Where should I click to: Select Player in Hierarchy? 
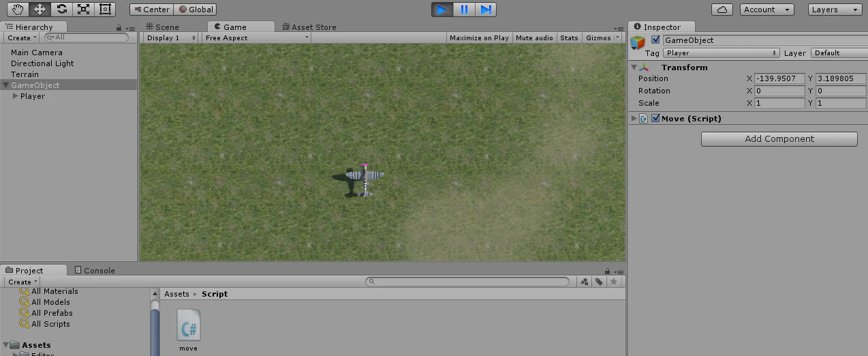click(x=33, y=96)
